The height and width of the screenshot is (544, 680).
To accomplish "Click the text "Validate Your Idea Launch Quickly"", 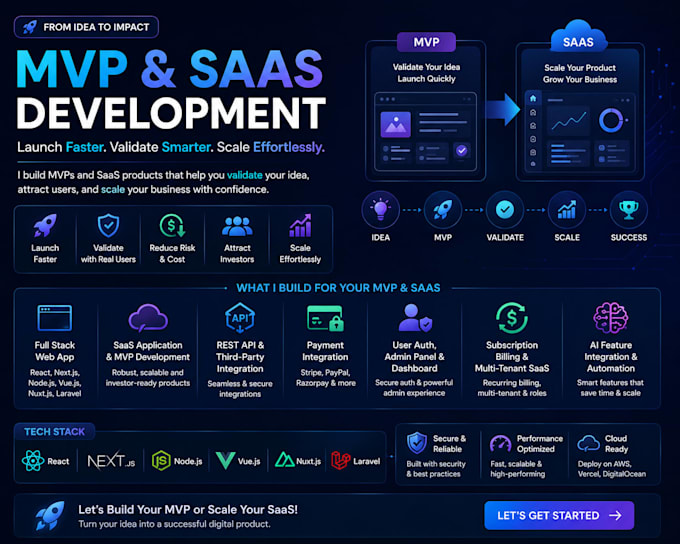I will coord(426,73).
